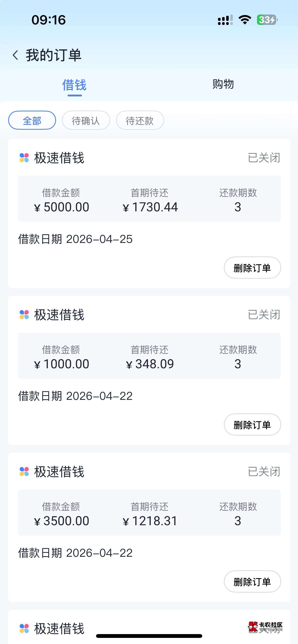Tap the logo icon of the ¥3500.00 loan order

pyautogui.click(x=24, y=472)
